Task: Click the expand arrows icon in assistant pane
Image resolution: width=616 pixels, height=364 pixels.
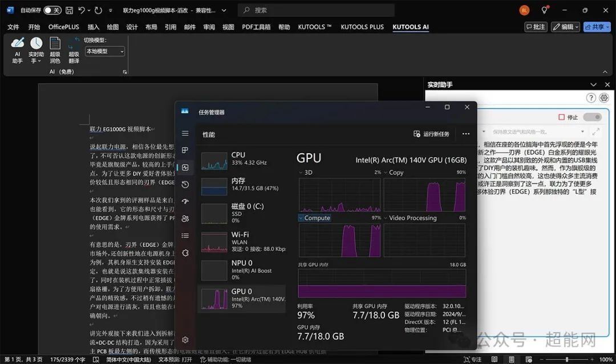Action: pos(596,132)
